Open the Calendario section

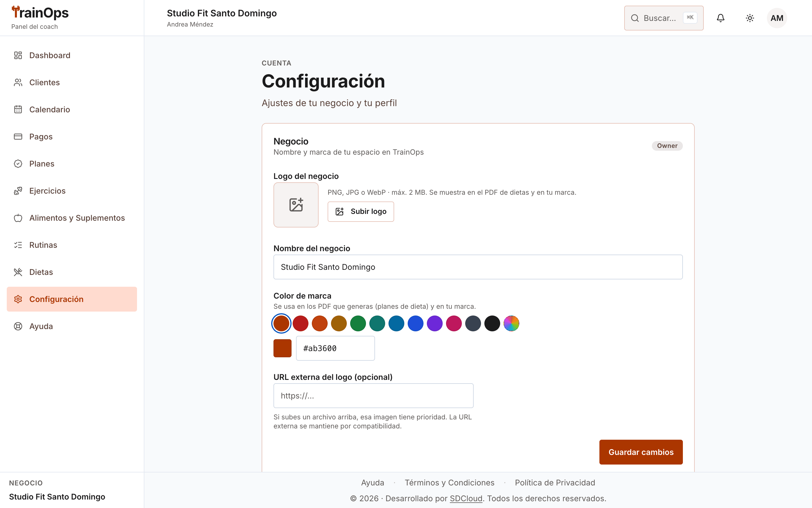coord(72,110)
